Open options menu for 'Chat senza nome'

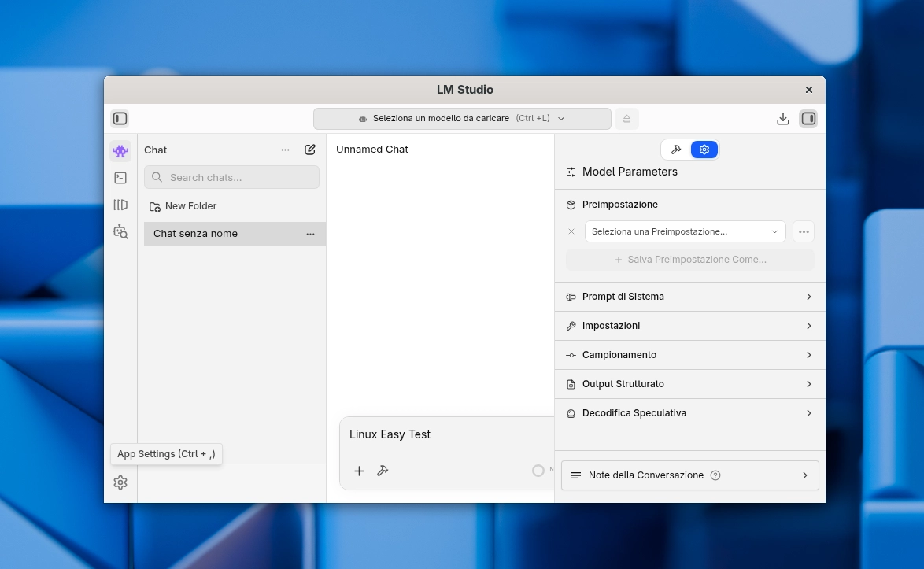310,234
